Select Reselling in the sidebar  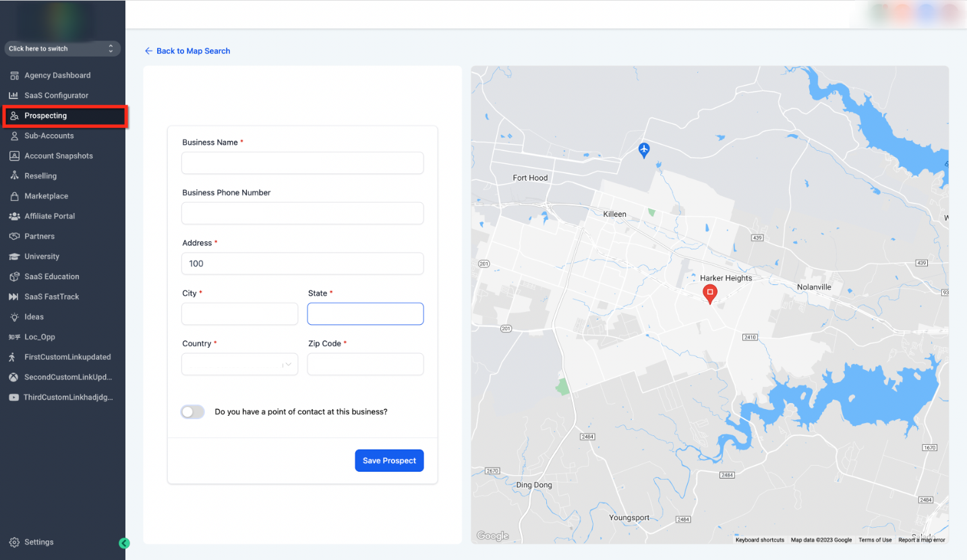click(40, 176)
